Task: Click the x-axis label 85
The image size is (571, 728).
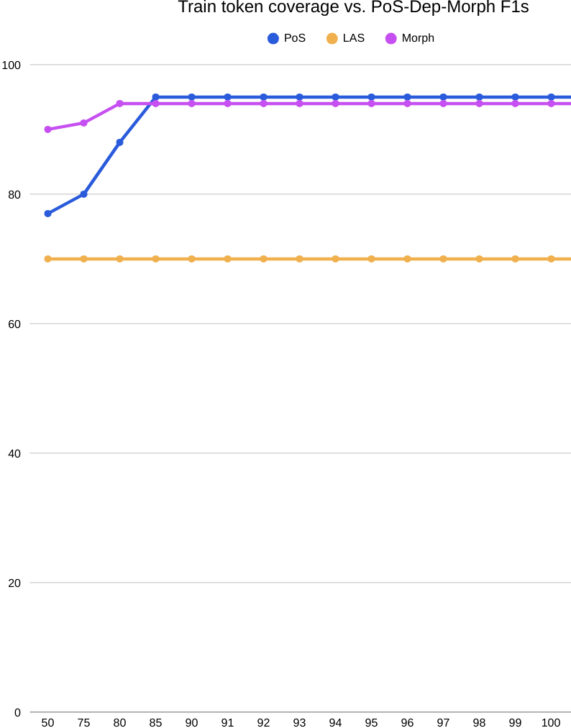Action: coord(156,722)
